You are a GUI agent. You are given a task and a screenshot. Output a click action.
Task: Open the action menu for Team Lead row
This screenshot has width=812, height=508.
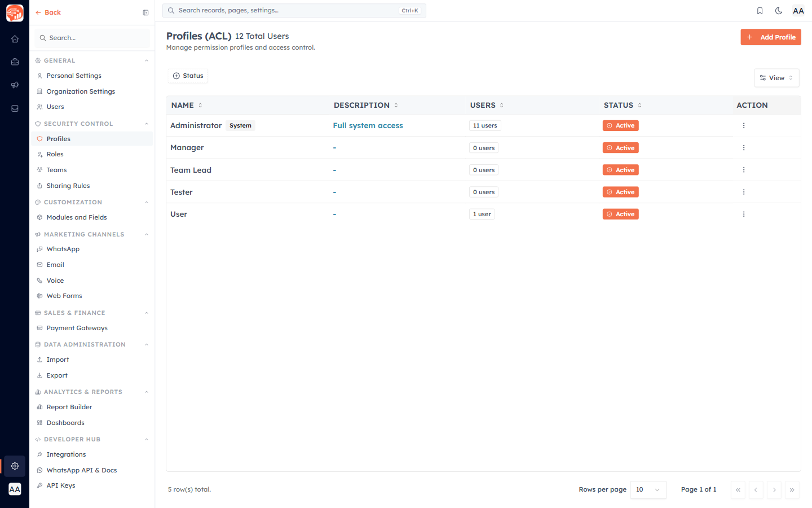744,170
